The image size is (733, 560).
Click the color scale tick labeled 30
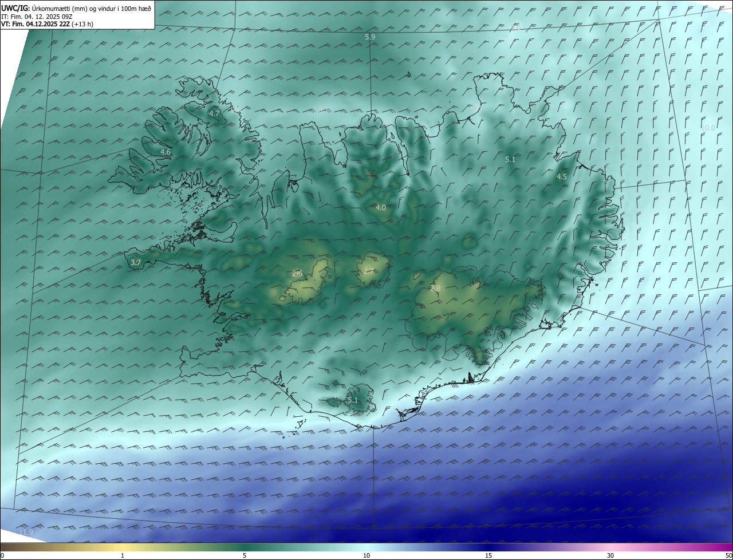click(x=610, y=555)
